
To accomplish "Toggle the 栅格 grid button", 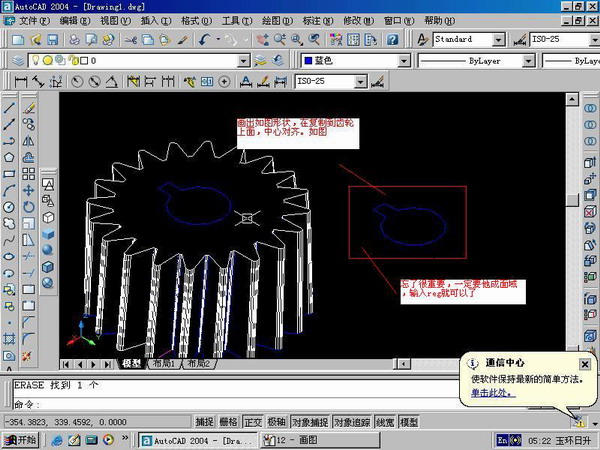I will pos(228,422).
